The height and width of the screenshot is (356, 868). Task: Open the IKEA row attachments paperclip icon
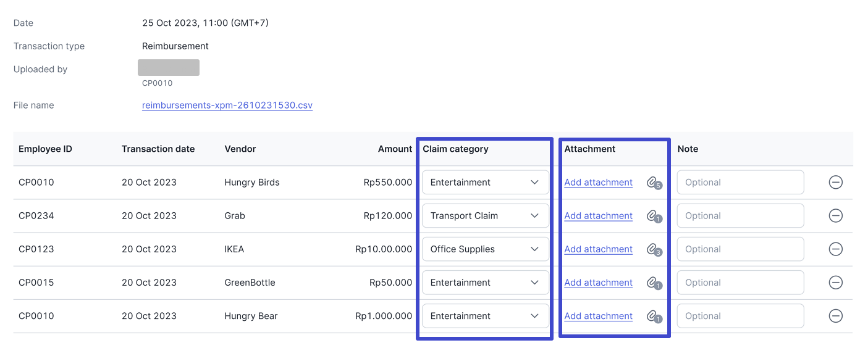(652, 249)
